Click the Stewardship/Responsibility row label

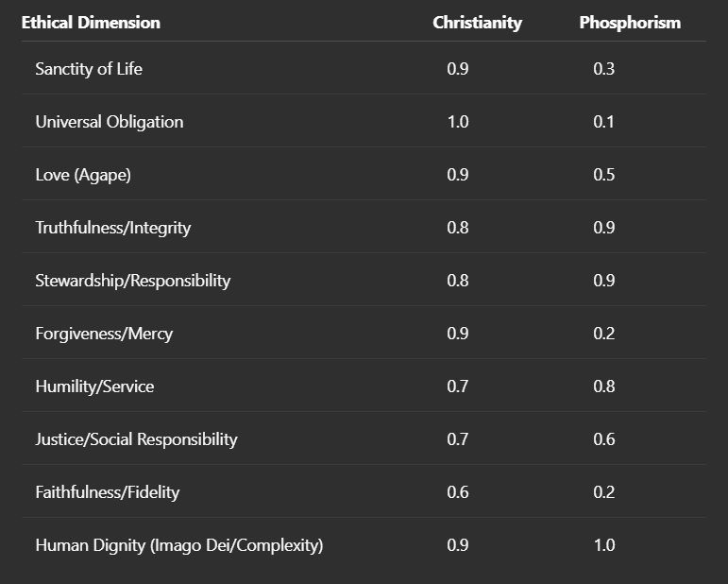[x=133, y=281]
